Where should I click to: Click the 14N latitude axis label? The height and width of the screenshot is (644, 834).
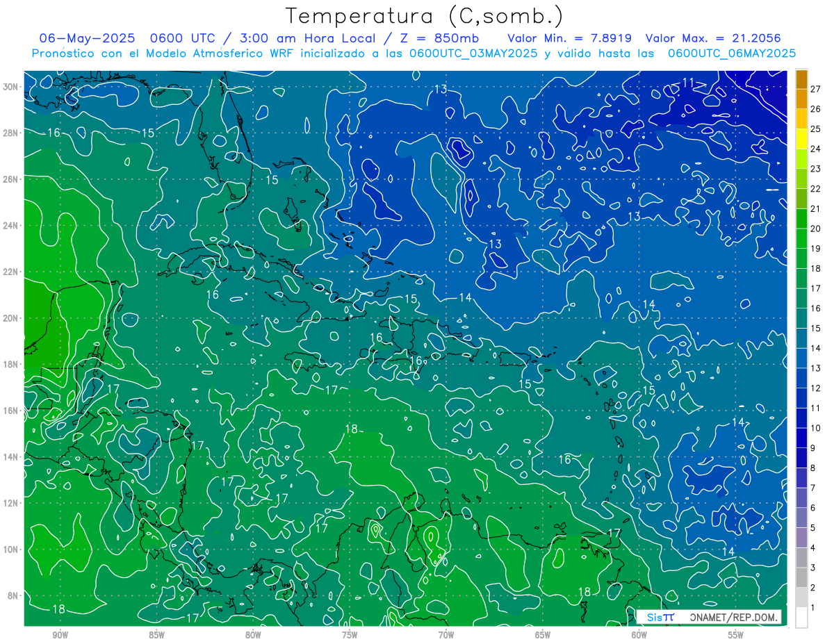point(10,456)
